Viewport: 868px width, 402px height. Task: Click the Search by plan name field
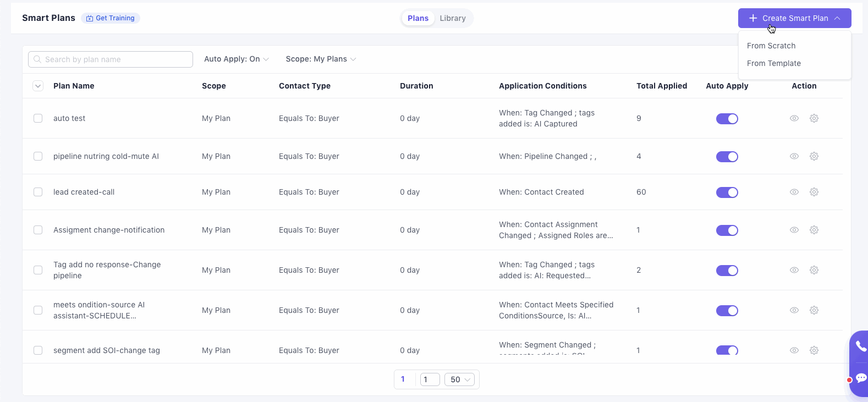point(111,59)
